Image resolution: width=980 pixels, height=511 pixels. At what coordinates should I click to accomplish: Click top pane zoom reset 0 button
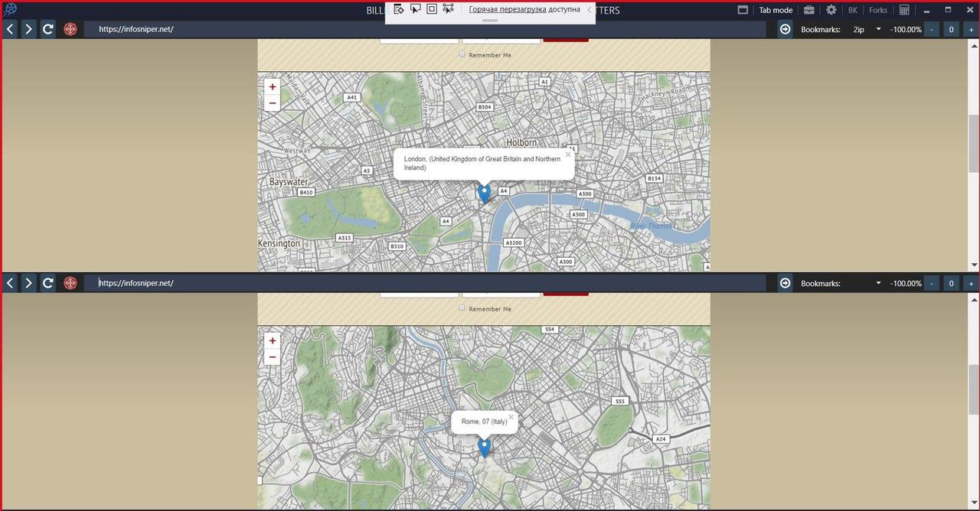tap(952, 29)
